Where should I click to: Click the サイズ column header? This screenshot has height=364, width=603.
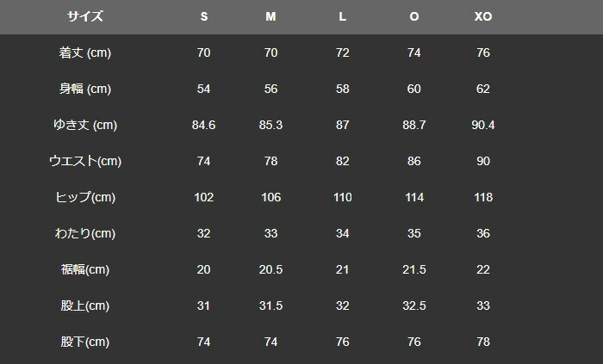(x=85, y=16)
